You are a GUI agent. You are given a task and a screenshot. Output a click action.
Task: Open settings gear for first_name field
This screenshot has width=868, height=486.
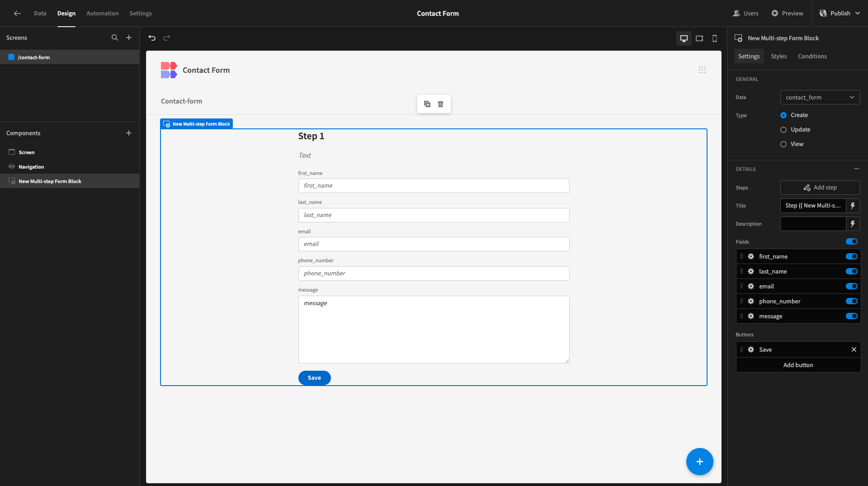click(x=751, y=256)
